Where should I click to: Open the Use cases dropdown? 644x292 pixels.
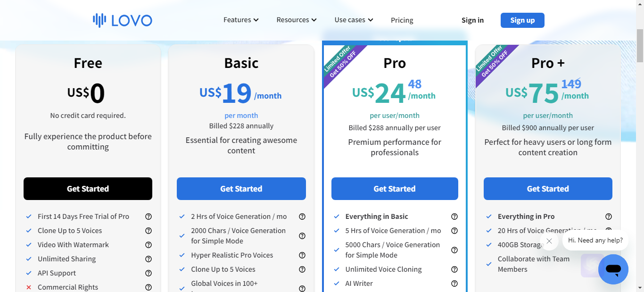point(354,20)
